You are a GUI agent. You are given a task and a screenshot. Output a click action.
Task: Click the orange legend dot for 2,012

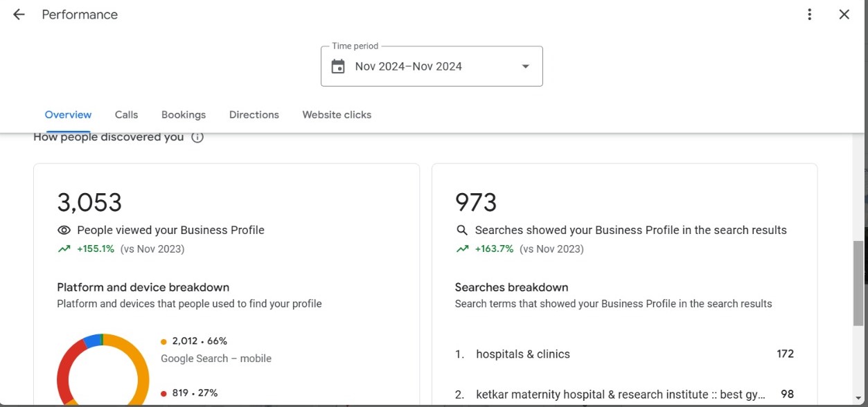[163, 341]
